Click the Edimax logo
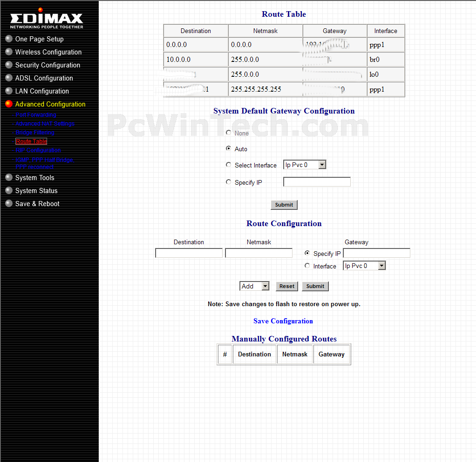This screenshot has height=462, width=476. click(47, 19)
